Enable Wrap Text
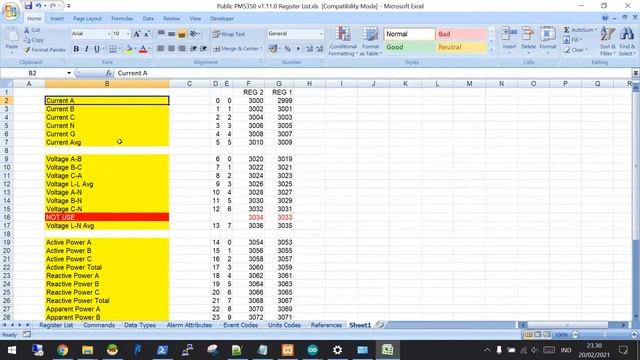 [229, 34]
